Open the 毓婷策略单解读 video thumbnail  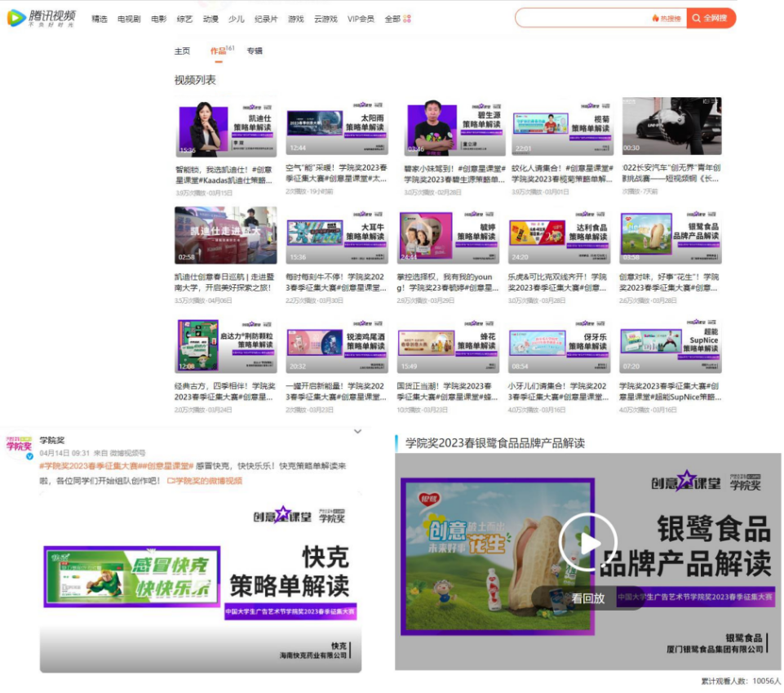click(x=449, y=235)
